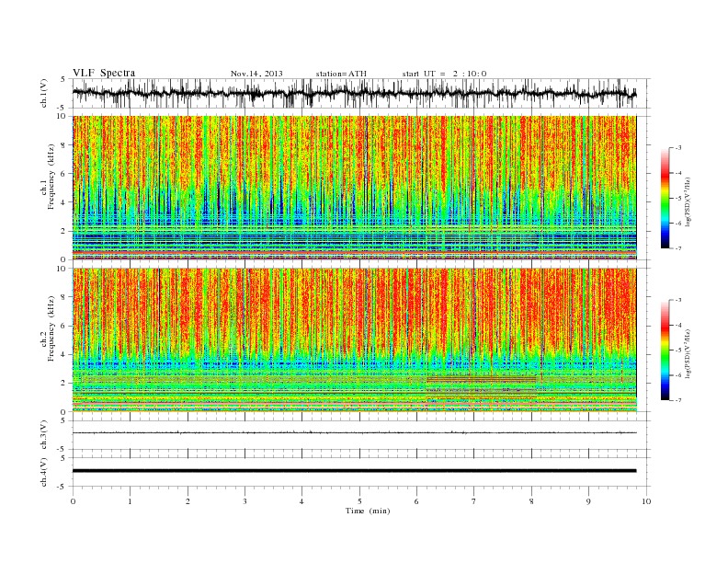Click the 0 tick on Time axis

73,501
